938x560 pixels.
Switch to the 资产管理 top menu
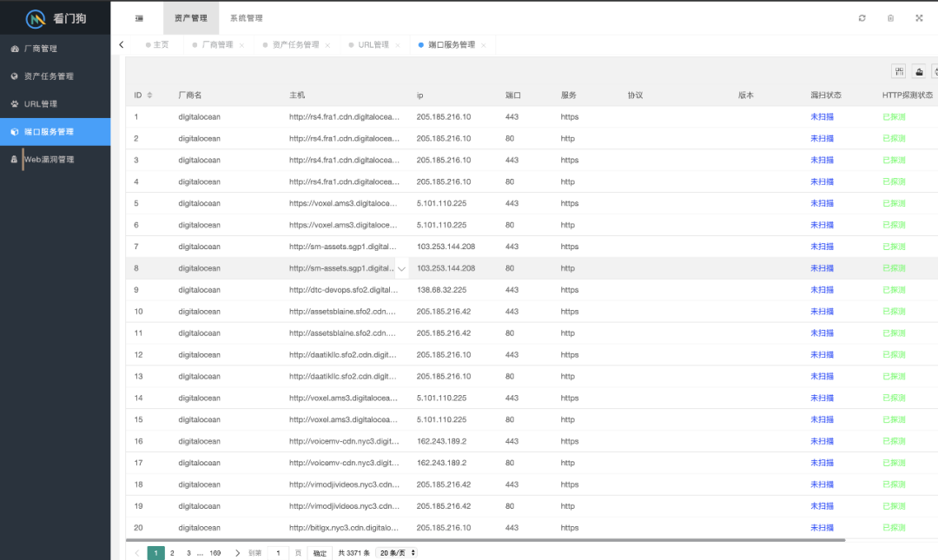[191, 18]
